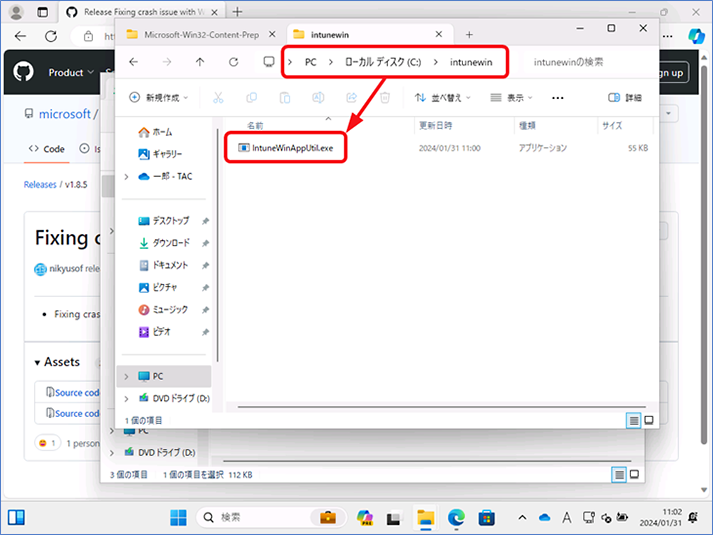Open the microsoft link on GitHub page
Image resolution: width=713 pixels, height=535 pixels.
[65, 114]
